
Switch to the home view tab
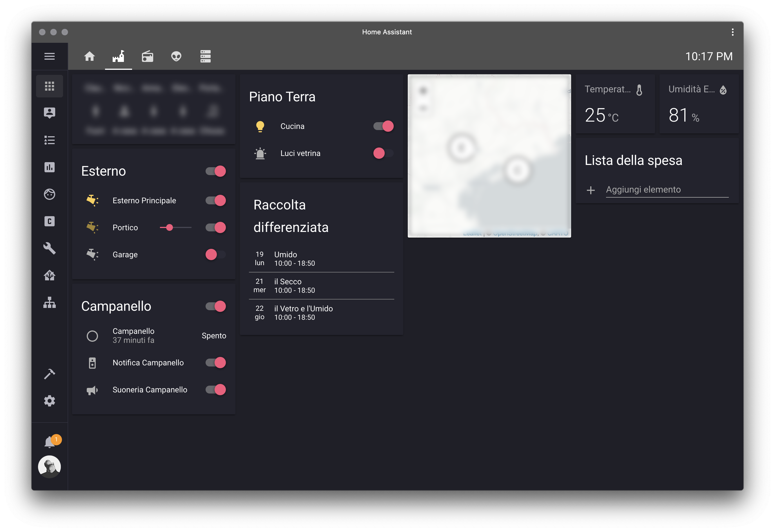pos(89,56)
